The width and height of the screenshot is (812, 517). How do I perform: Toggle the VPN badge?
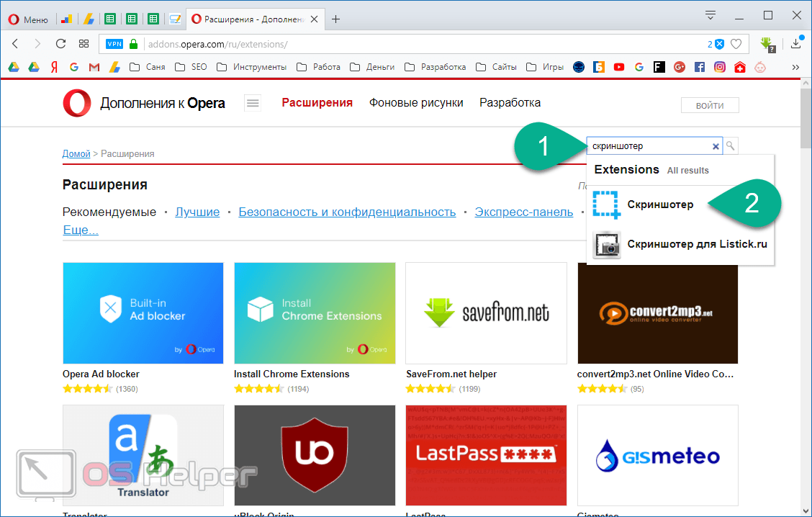[x=114, y=44]
